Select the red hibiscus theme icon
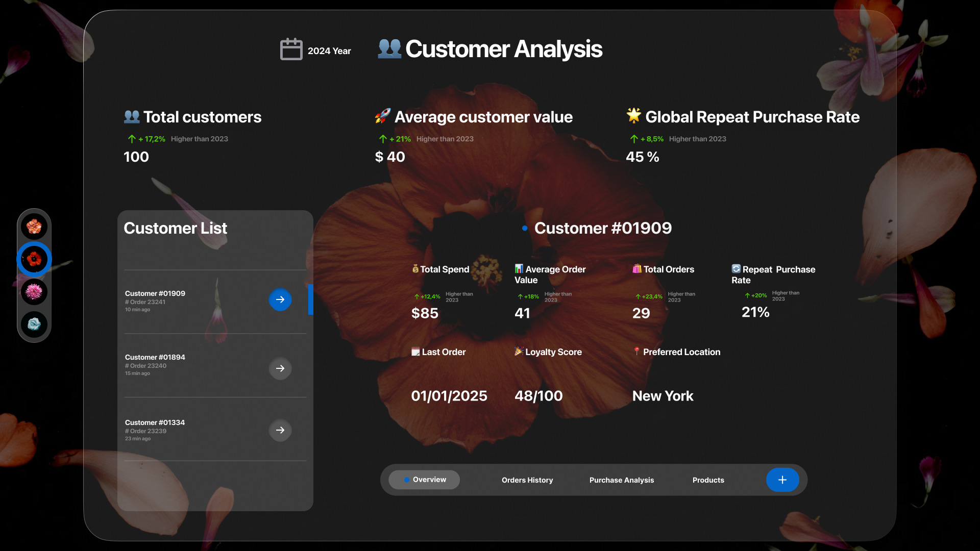The height and width of the screenshot is (551, 980). [34, 259]
